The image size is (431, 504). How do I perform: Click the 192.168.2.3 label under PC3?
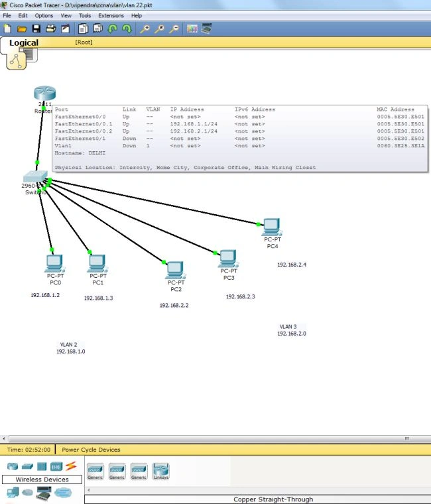(x=241, y=296)
